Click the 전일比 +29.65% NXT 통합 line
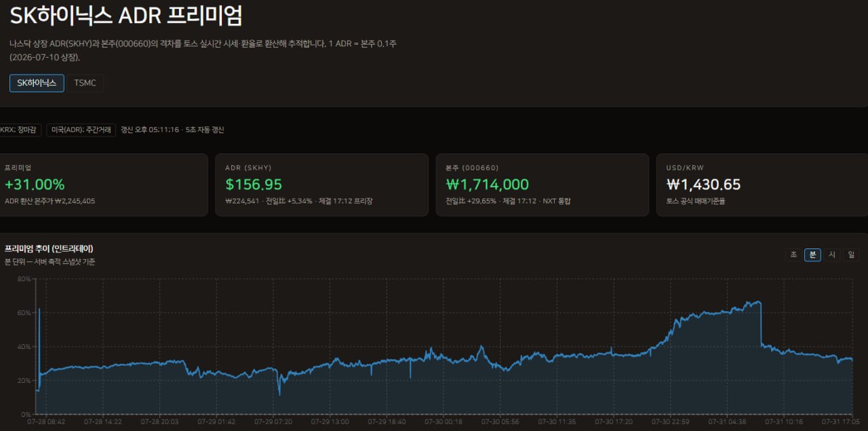 coord(508,201)
